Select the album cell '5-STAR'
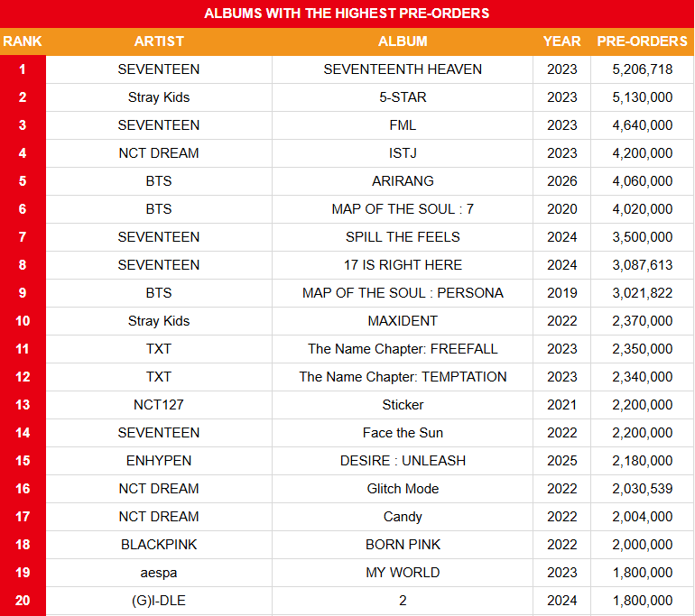This screenshot has height=616, width=695. [403, 97]
